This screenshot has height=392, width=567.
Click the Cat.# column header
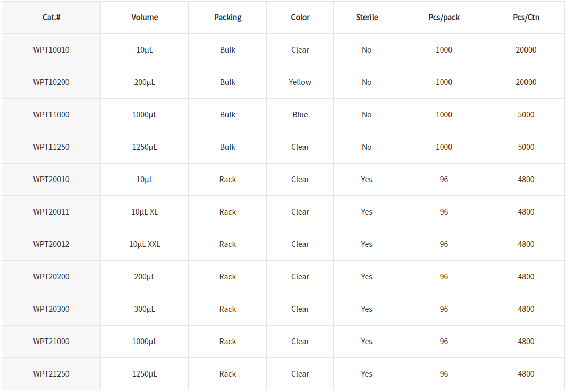[51, 18]
